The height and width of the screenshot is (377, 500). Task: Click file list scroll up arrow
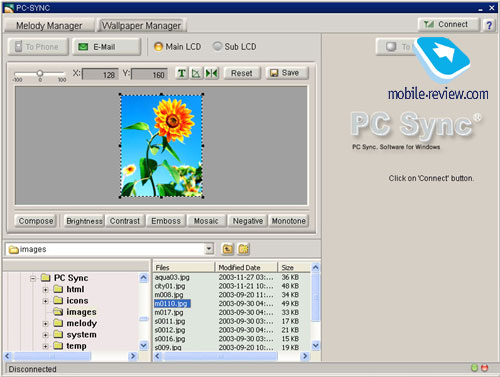(x=316, y=267)
